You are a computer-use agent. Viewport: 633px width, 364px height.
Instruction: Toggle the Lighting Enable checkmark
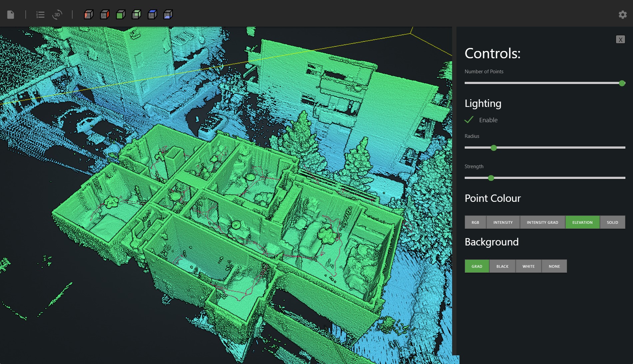coord(469,120)
